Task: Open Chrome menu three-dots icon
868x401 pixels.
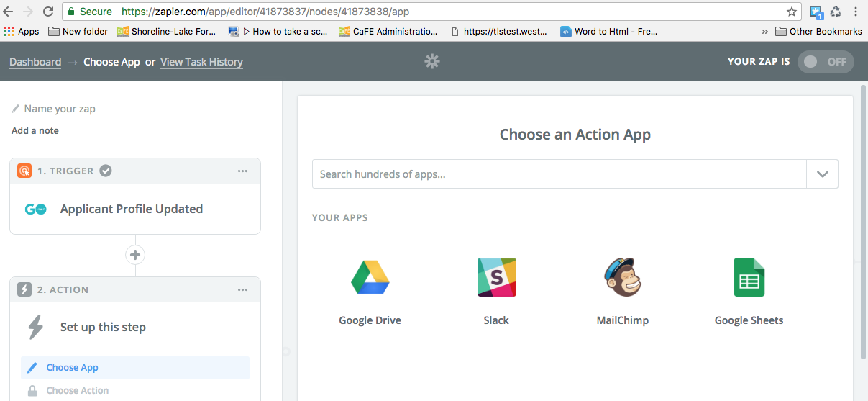Action: (856, 12)
